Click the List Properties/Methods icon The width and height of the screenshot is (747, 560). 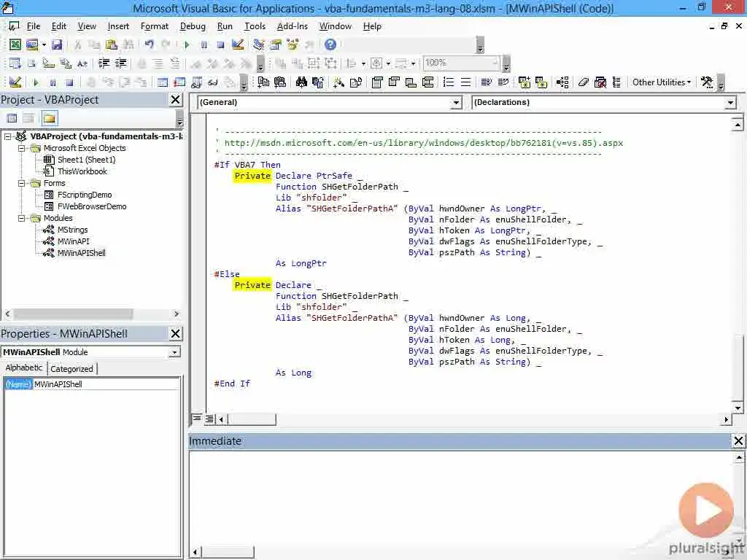[x=15, y=63]
